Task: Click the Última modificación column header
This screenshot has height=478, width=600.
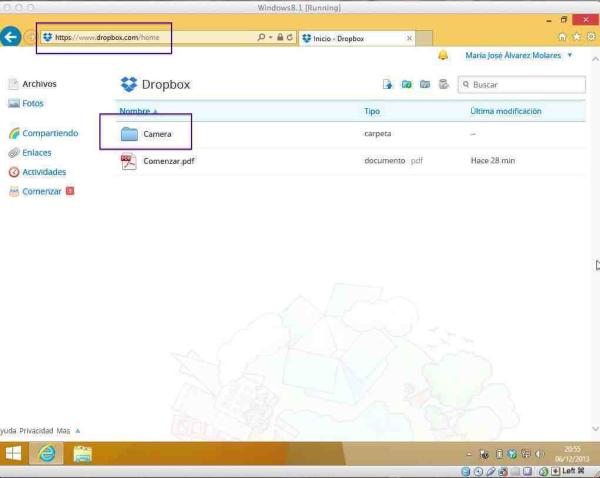Action: (505, 111)
